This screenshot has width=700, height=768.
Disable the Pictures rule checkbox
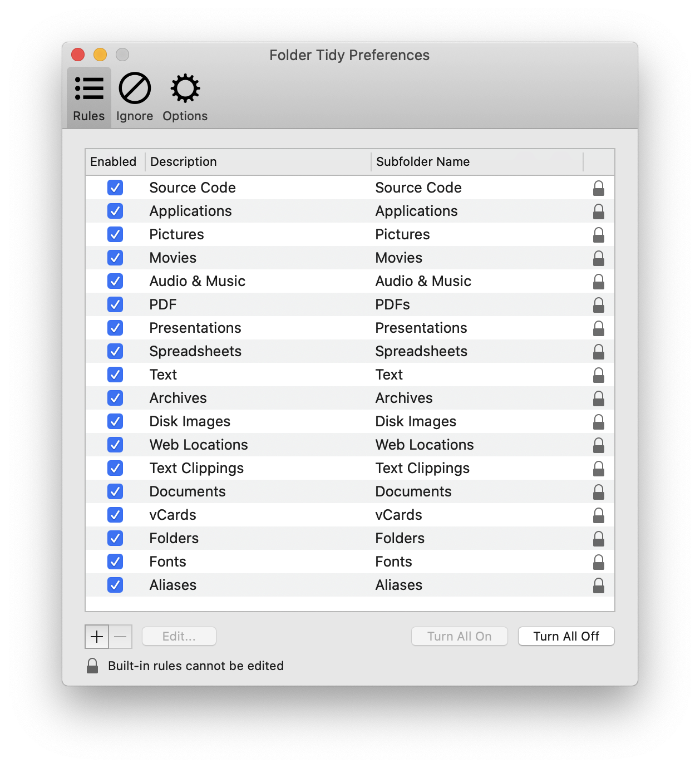click(x=115, y=234)
